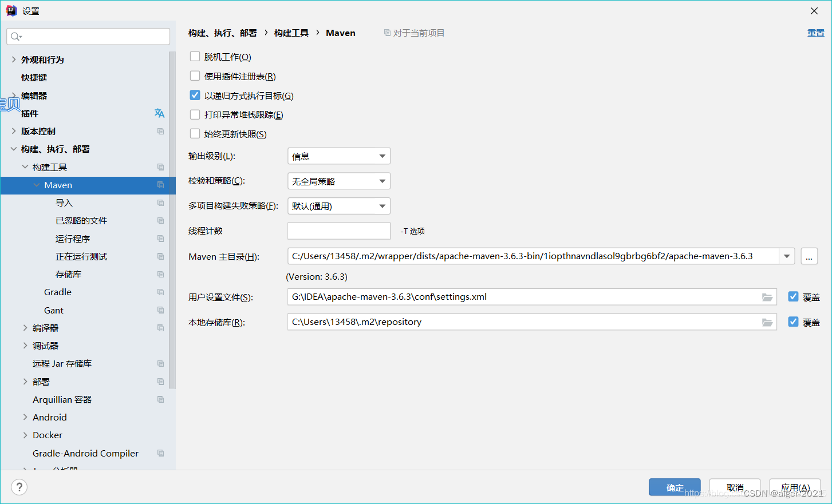Expand 编译器 tree node

click(25, 328)
